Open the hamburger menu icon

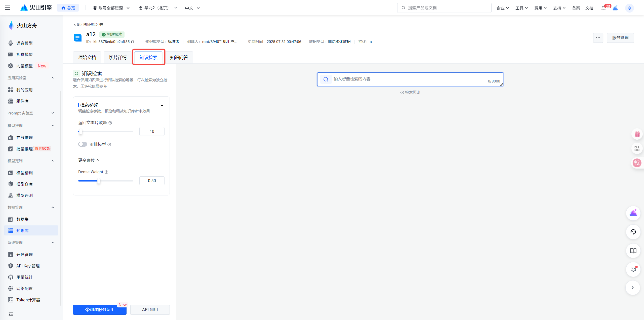pos(8,8)
